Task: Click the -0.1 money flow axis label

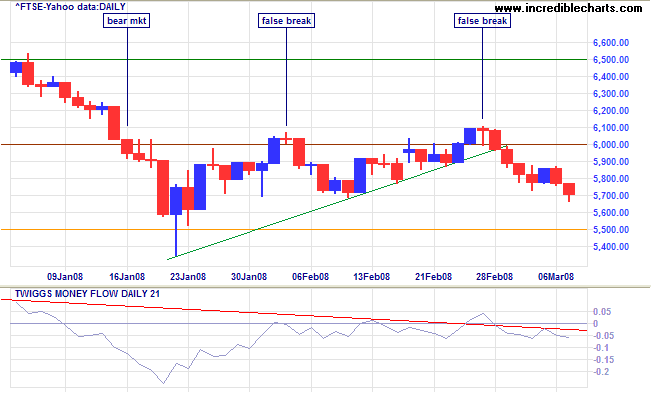Action: point(600,348)
